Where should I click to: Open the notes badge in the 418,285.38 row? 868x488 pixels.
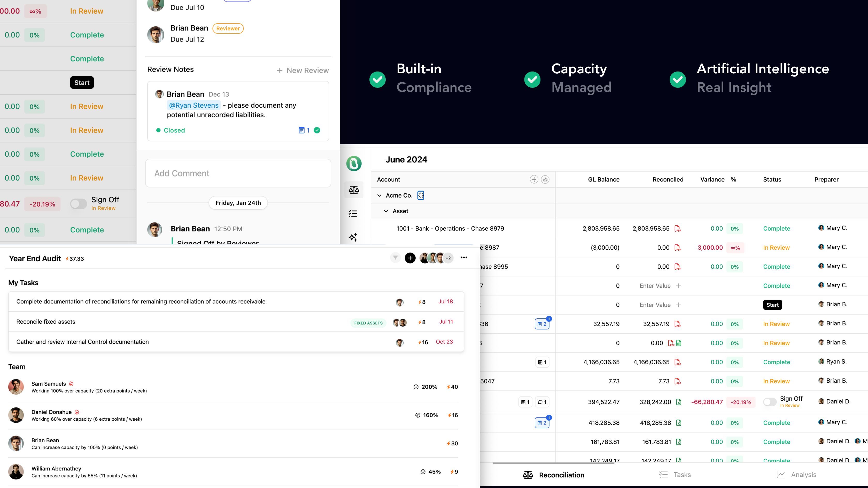[542, 423]
